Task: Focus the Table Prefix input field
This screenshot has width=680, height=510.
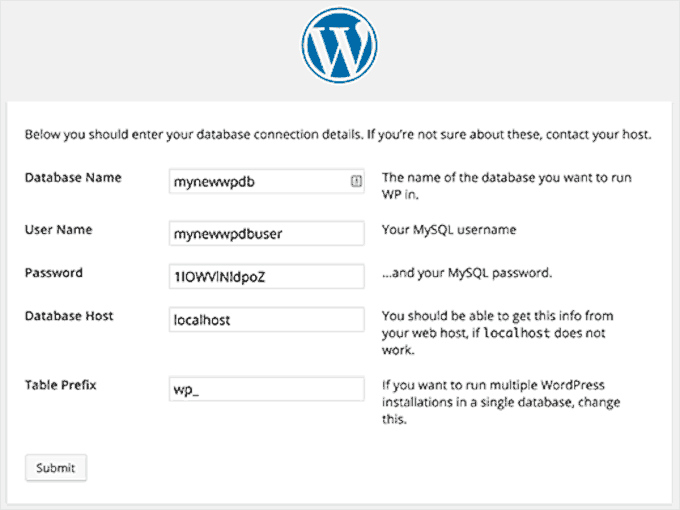Action: 267,389
